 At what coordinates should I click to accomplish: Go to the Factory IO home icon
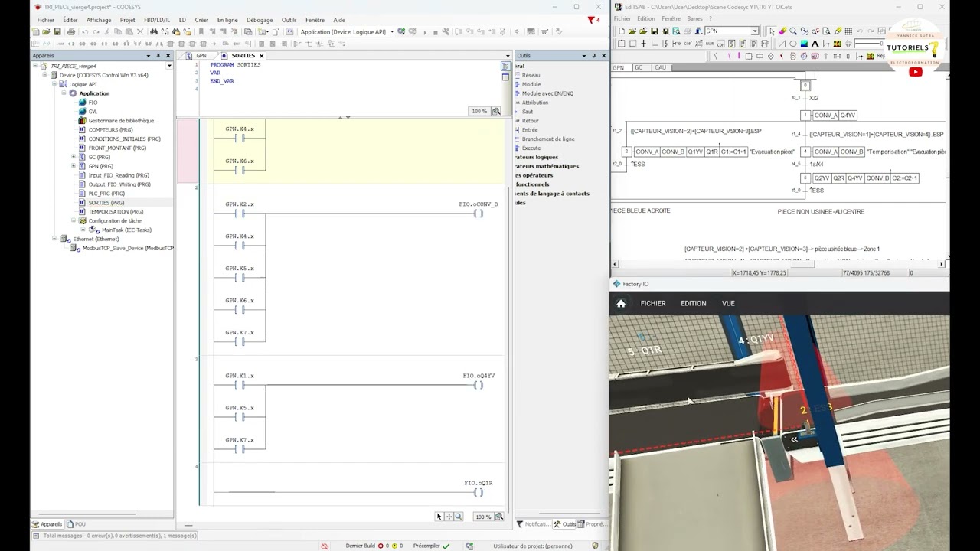pos(621,304)
